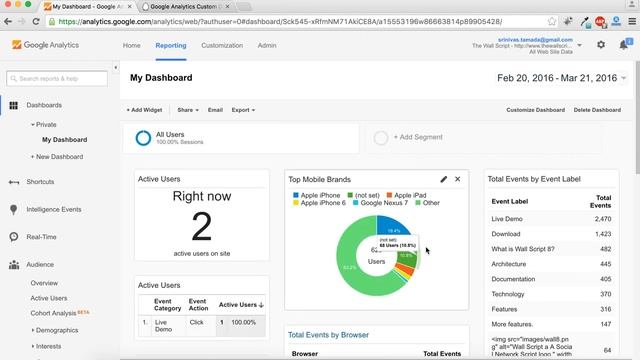The image size is (640, 360).
Task: Open the Total Events by Browser link
Action: click(x=328, y=335)
